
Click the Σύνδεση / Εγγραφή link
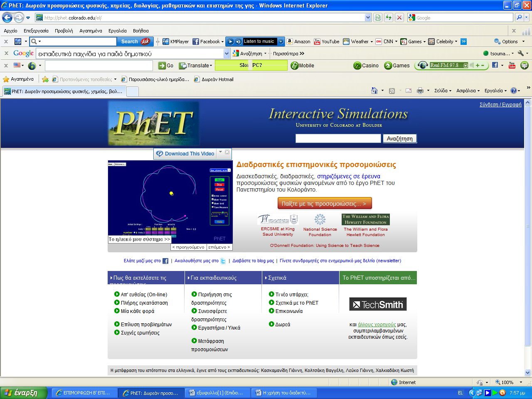[500, 105]
